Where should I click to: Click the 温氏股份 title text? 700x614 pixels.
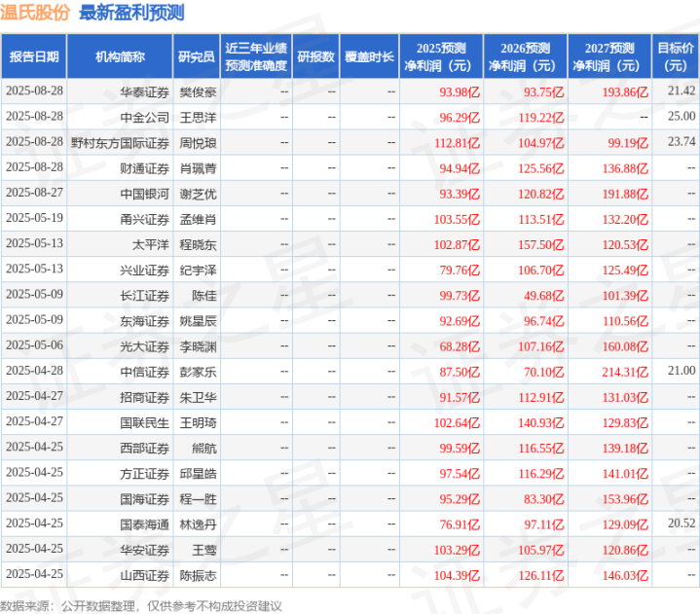tap(35, 13)
